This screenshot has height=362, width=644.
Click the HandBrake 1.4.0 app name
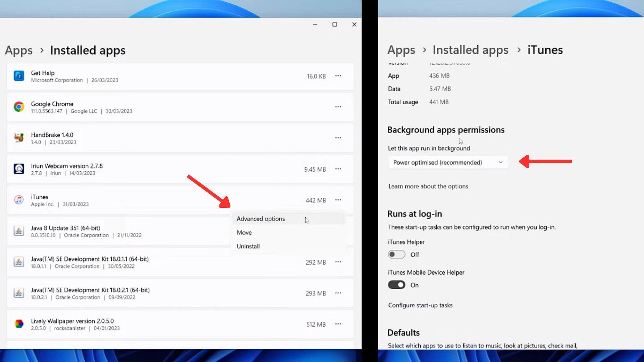click(52, 135)
